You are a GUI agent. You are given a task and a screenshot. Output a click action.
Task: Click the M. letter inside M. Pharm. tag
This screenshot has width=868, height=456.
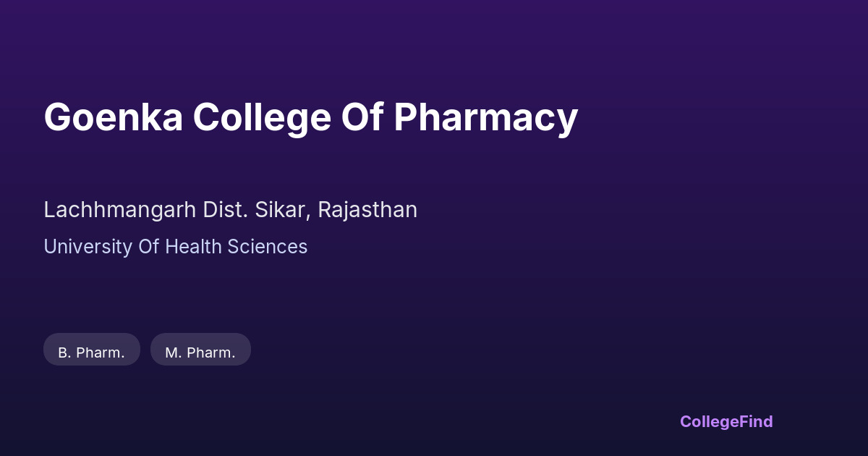(173, 353)
